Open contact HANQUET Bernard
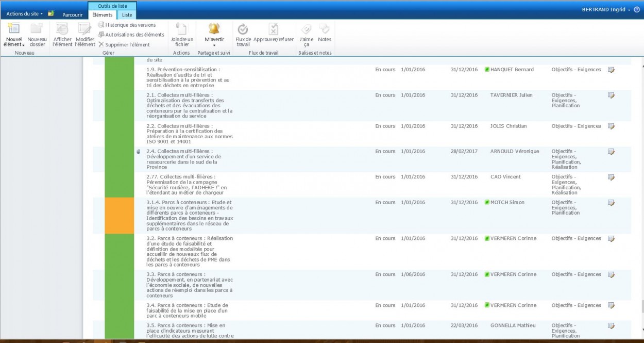This screenshot has width=644, height=343. click(x=512, y=70)
